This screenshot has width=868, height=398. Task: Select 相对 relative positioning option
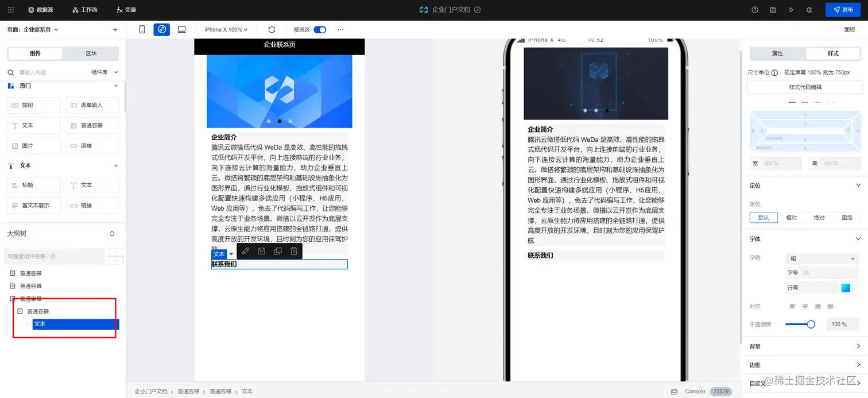(792, 218)
